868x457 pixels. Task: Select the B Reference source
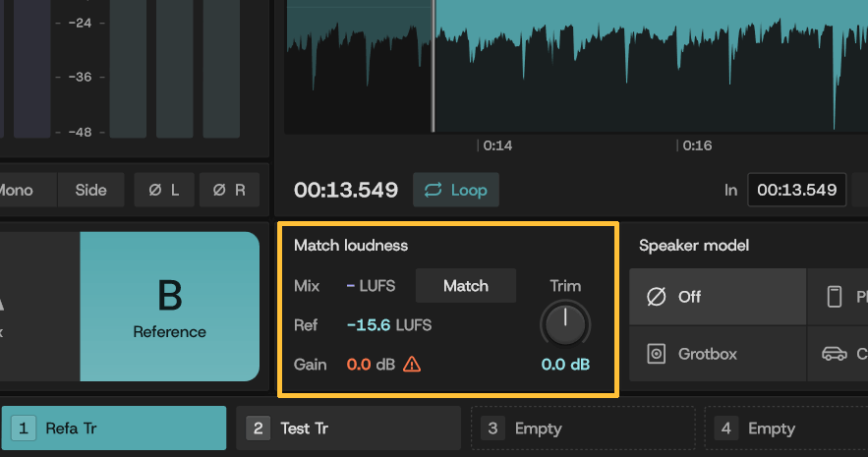(169, 307)
